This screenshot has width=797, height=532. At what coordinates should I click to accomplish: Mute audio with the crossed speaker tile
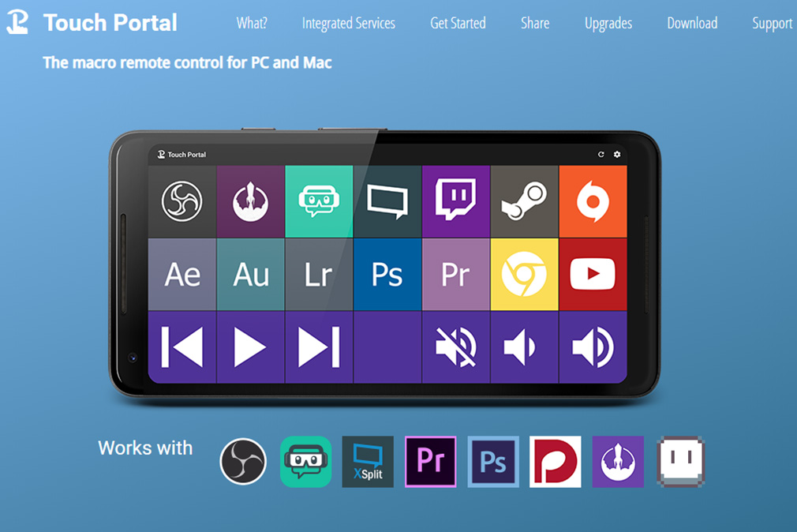click(456, 347)
